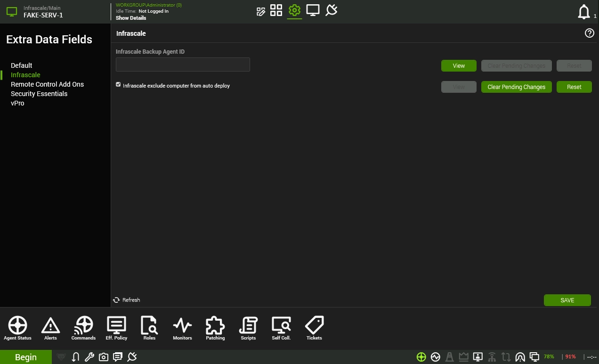Open the edit layout icon in top toolbar
The width and height of the screenshot is (599, 364).
tap(261, 11)
